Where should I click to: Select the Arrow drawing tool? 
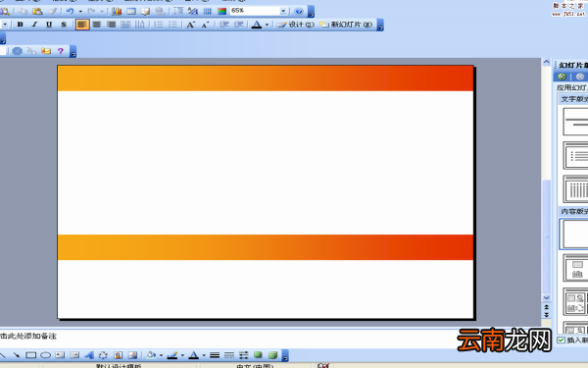point(16,355)
